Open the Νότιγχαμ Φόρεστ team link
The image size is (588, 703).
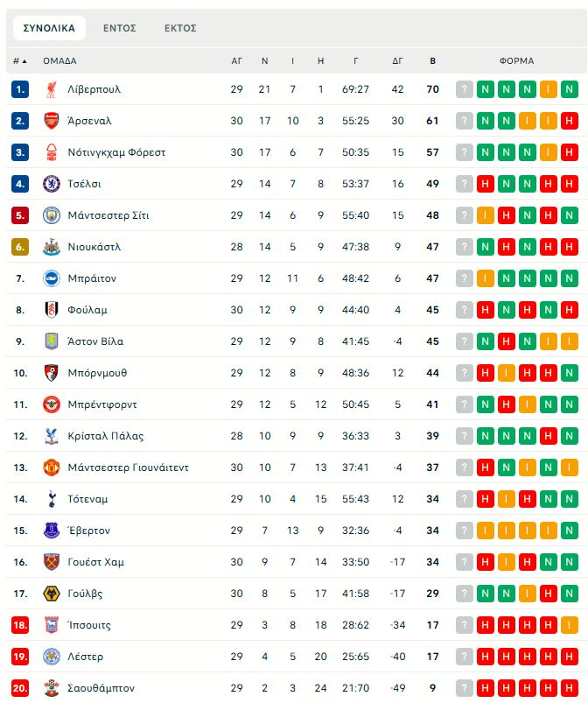tap(116, 152)
